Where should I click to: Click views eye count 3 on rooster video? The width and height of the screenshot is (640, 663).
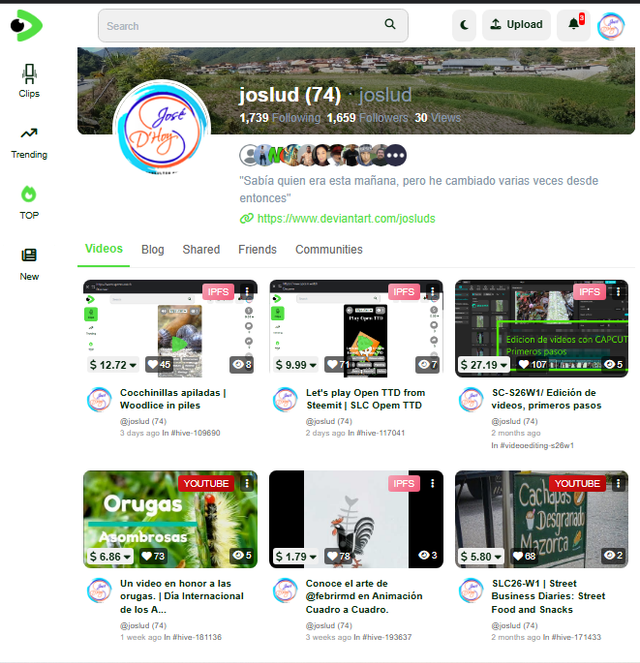[x=427, y=555]
